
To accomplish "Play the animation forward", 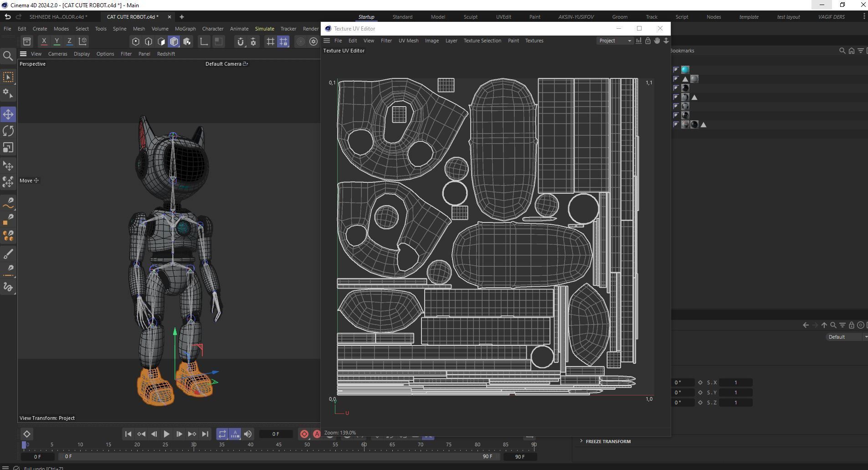I will pos(166,434).
